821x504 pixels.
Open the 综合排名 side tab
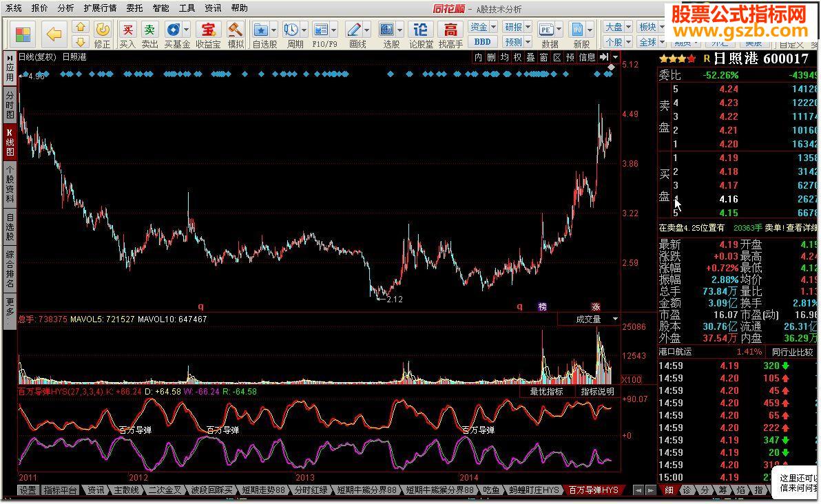coord(10,269)
